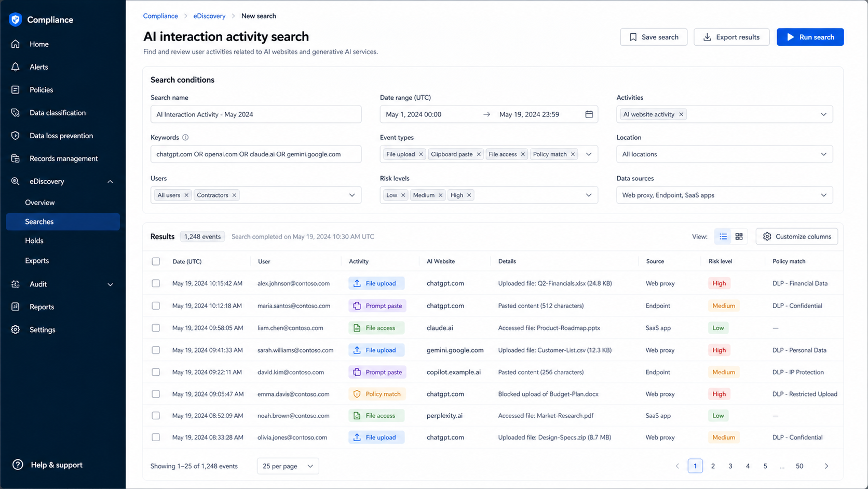
Task: Remove the Clipboard paste tag
Action: 479,154
